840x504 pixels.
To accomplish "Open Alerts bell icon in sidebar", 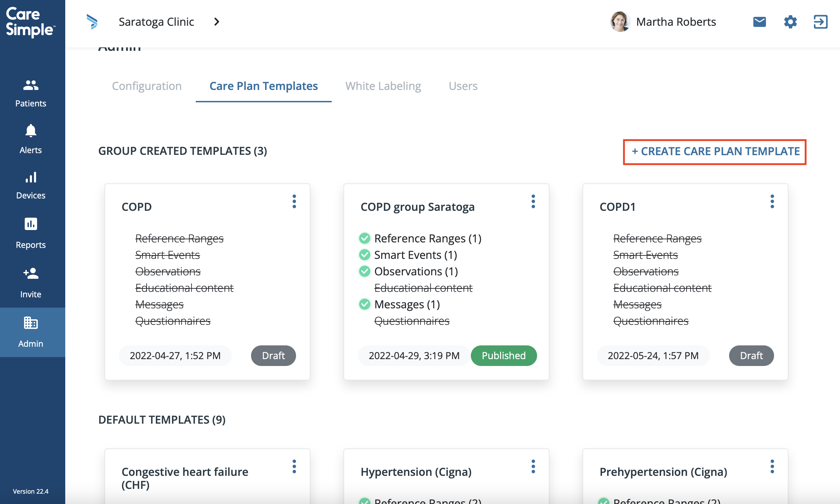I will click(x=31, y=131).
